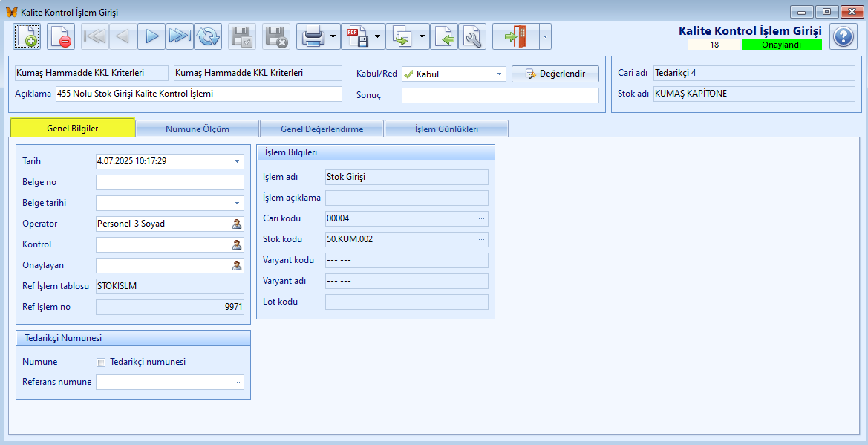Open the Tarih date picker dropdown
The width and height of the screenshot is (868, 445).
(x=237, y=161)
